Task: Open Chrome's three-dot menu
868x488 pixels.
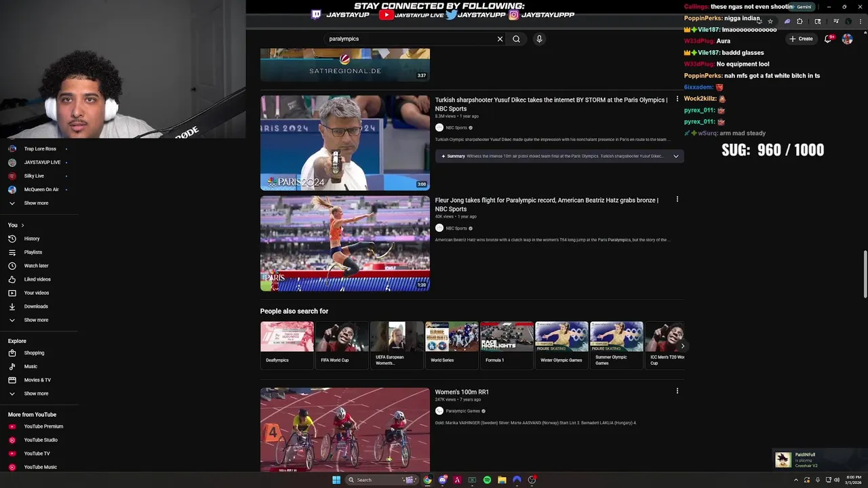Action: (861, 21)
